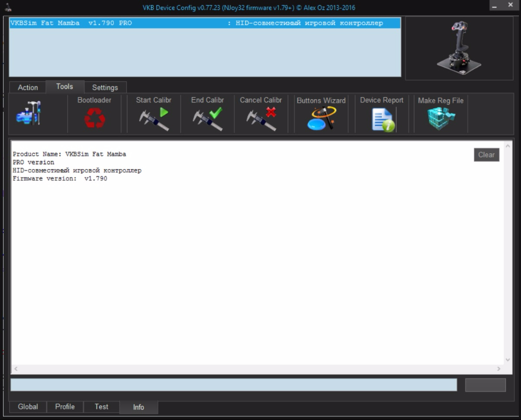Screen dimensions: 521x420
Task: Open the Buttons Wizard
Action: [321, 113]
